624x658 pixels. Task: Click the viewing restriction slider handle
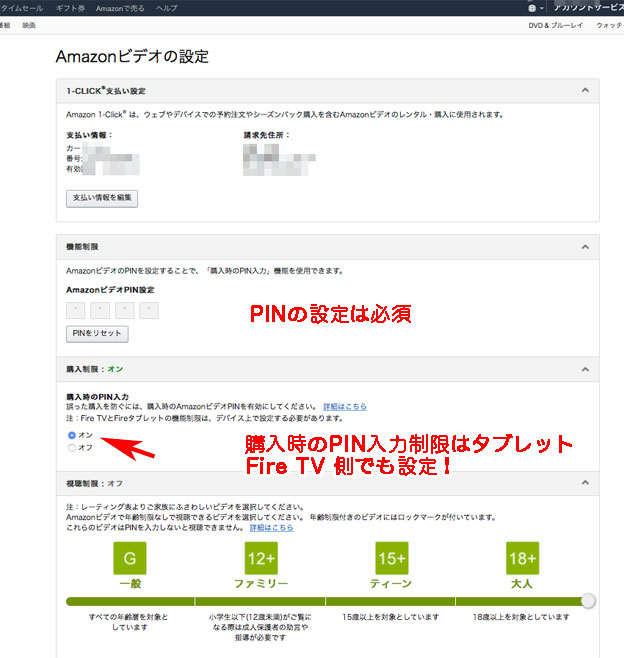click(x=588, y=601)
